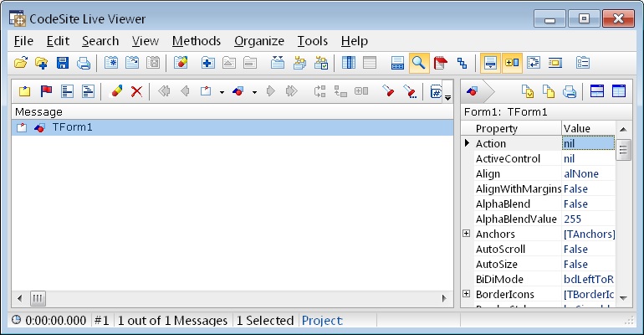644x335 pixels.
Task: Click the Value column header
Action: point(589,129)
